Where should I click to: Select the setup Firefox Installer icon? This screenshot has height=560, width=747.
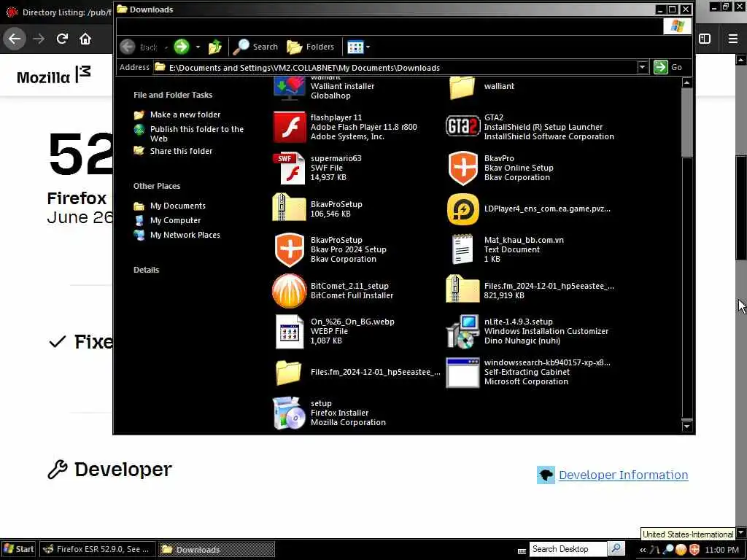pos(289,413)
